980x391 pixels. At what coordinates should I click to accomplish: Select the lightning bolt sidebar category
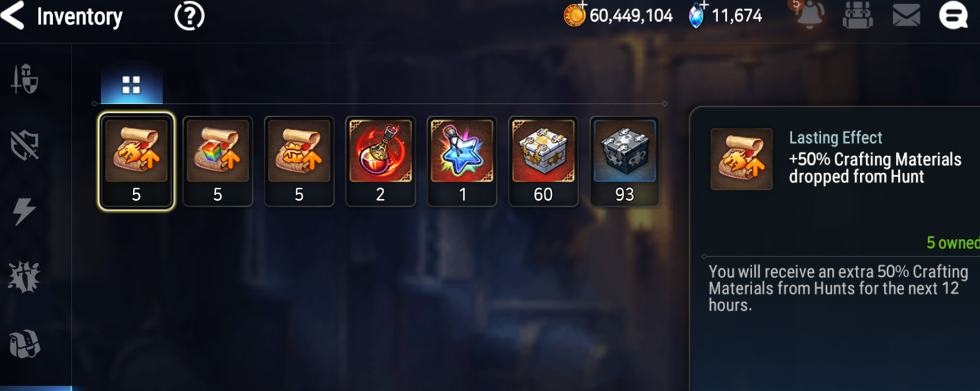24,211
